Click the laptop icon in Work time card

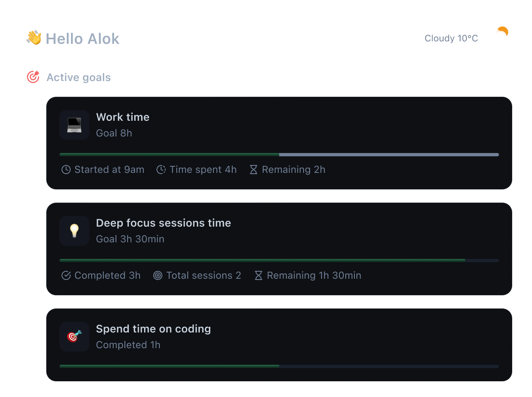[x=74, y=125]
